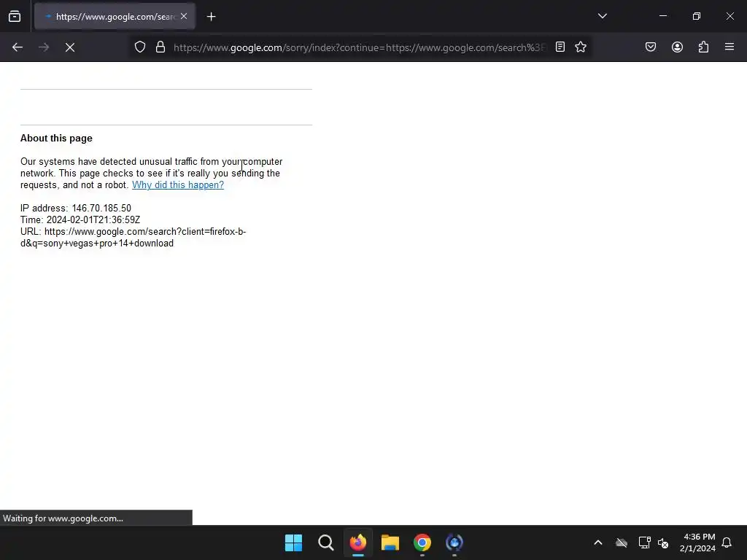Stop loading the page
Viewport: 747px width, 560px height.
[70, 47]
